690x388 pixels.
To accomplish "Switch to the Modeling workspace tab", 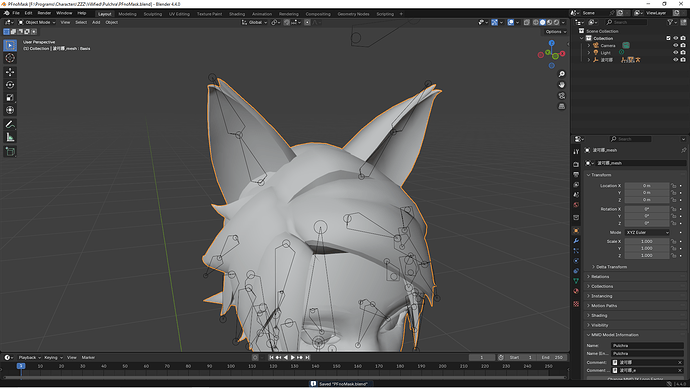I will pos(127,14).
